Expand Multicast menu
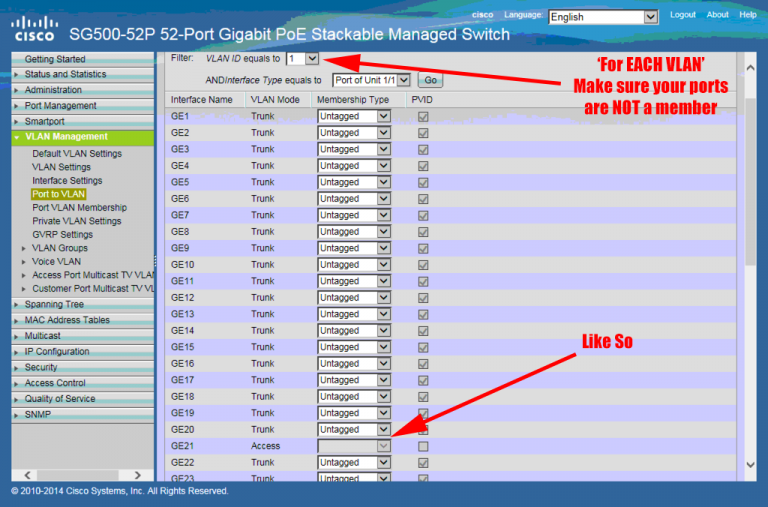 [x=82, y=336]
